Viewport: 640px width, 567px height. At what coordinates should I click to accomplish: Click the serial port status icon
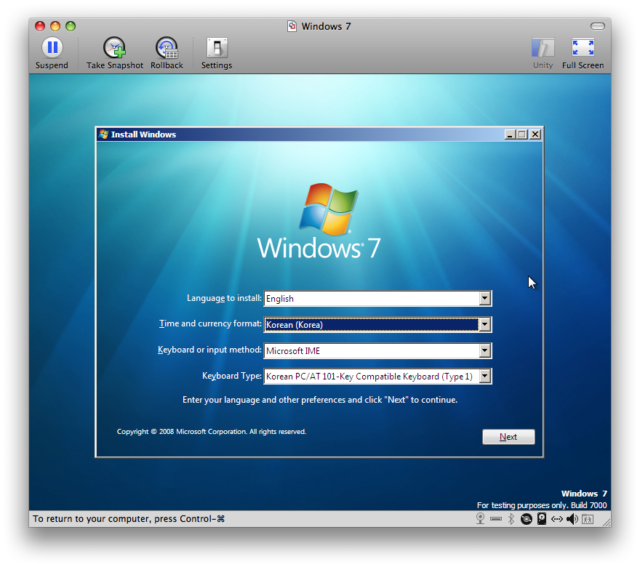pyautogui.click(x=496, y=519)
